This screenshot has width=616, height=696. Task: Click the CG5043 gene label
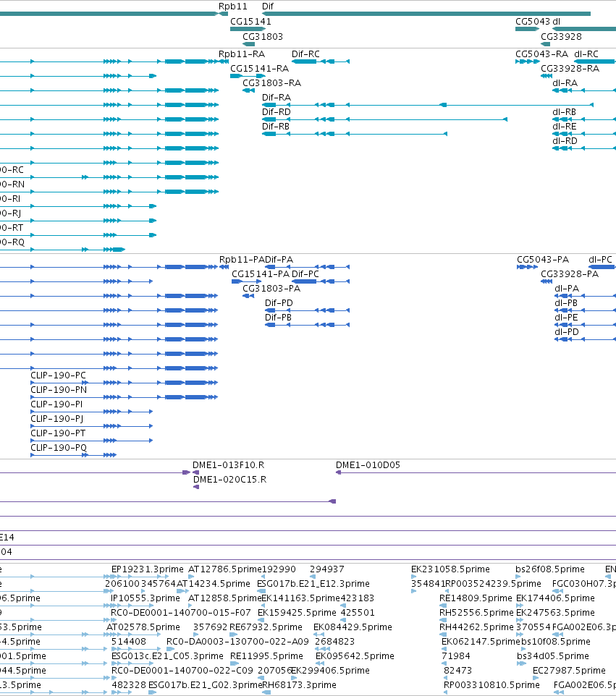click(533, 21)
